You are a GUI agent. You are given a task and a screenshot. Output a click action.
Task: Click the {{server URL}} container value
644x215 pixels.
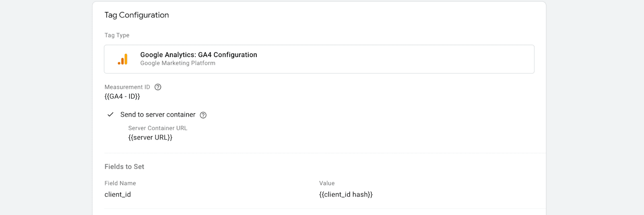(x=150, y=137)
